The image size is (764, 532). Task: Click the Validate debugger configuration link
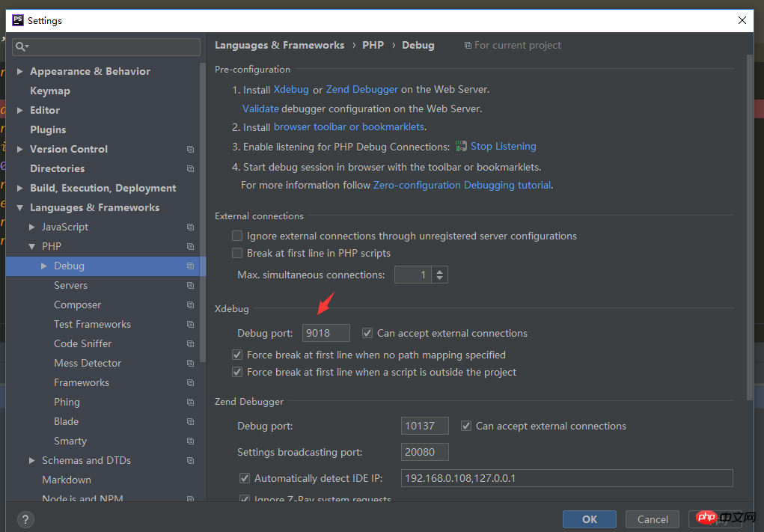260,108
